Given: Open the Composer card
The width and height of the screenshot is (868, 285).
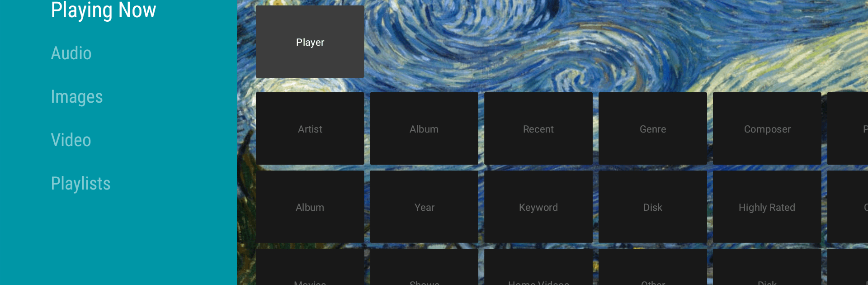Looking at the screenshot, I should coord(767,128).
